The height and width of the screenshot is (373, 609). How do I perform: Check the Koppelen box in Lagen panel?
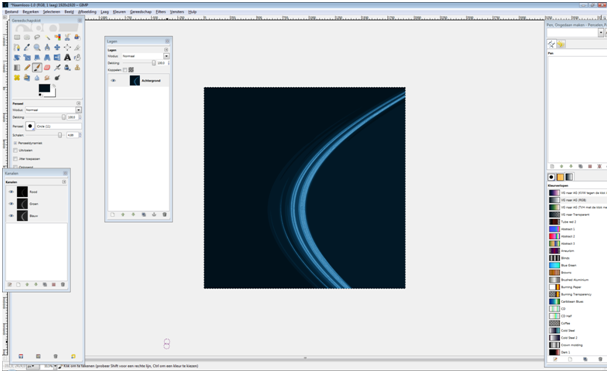[125, 70]
